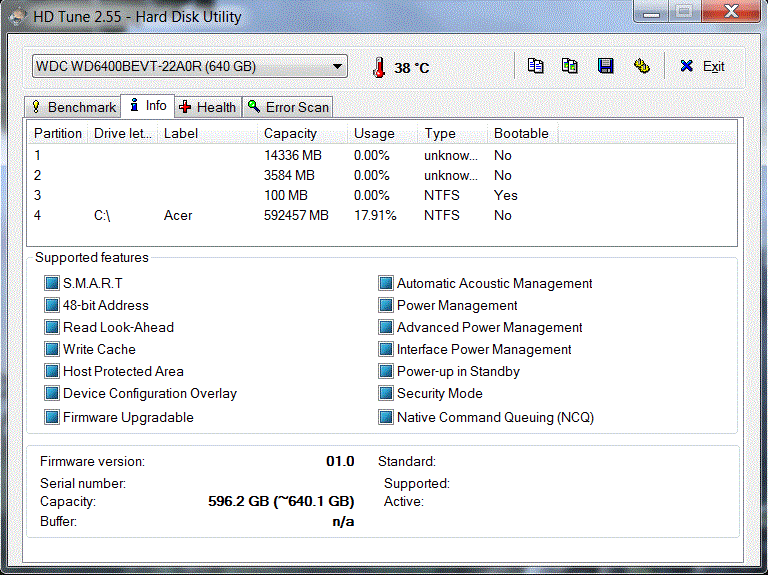This screenshot has width=768, height=575.
Task: Open the drive selection dropdown
Action: click(190, 66)
